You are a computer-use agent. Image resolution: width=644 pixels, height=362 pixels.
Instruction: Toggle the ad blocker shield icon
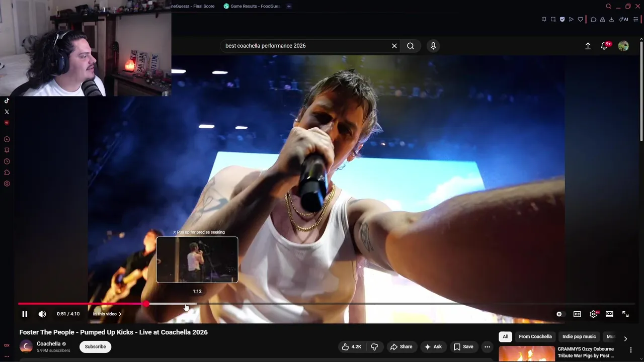pyautogui.click(x=562, y=20)
